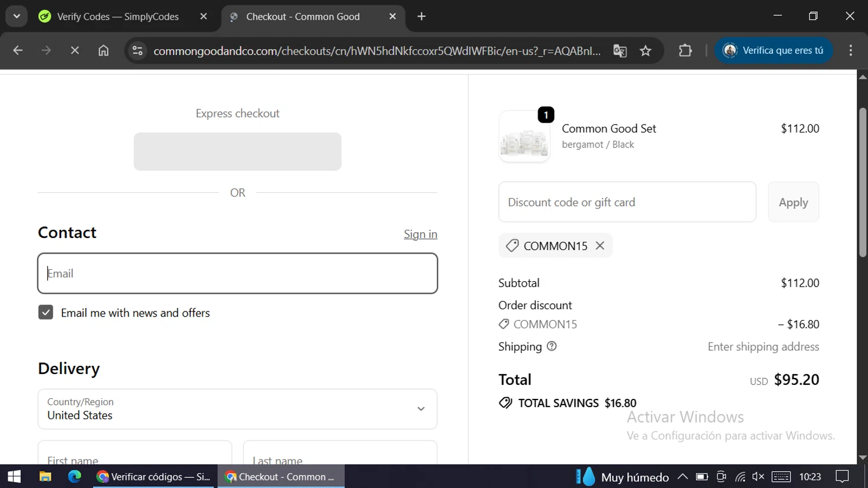The image size is (868, 488).
Task: Show hidden system tray icons
Action: [x=683, y=476]
